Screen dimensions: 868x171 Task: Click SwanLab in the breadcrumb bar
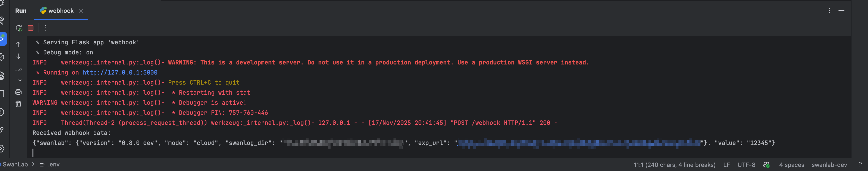15,164
